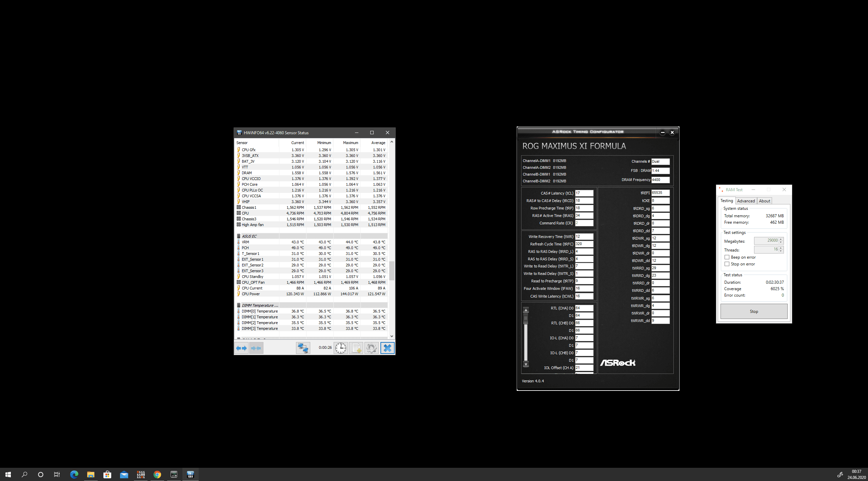Image resolution: width=868 pixels, height=481 pixels.
Task: Switch to Advanced tab in RAM Test
Action: point(746,201)
